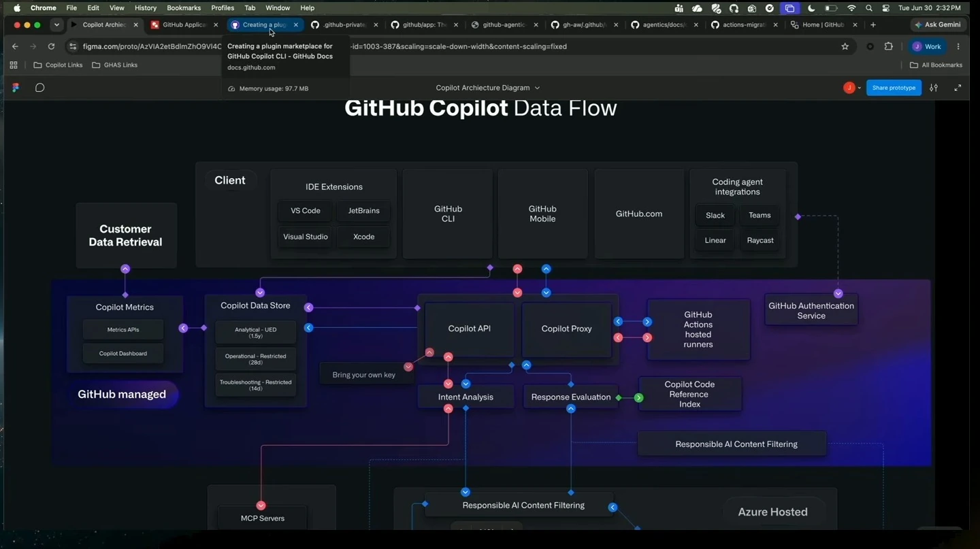
Task: Go back with the browser back arrow
Action: [15, 46]
